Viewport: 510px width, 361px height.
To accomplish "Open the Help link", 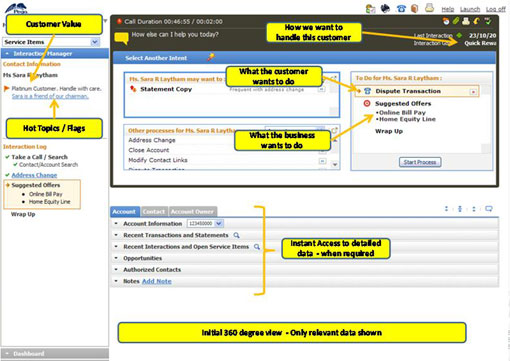I will click(x=448, y=9).
